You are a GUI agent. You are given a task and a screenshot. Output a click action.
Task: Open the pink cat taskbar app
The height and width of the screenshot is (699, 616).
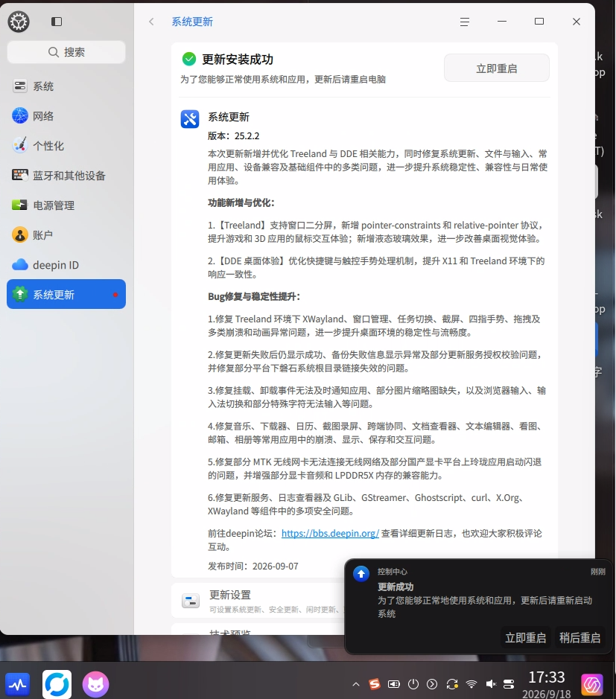(95, 684)
